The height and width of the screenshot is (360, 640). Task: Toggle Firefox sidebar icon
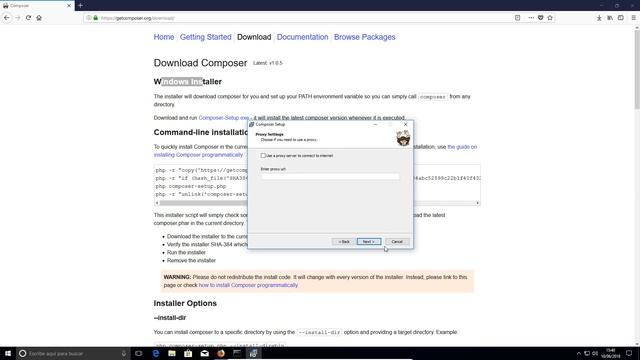pos(621,18)
